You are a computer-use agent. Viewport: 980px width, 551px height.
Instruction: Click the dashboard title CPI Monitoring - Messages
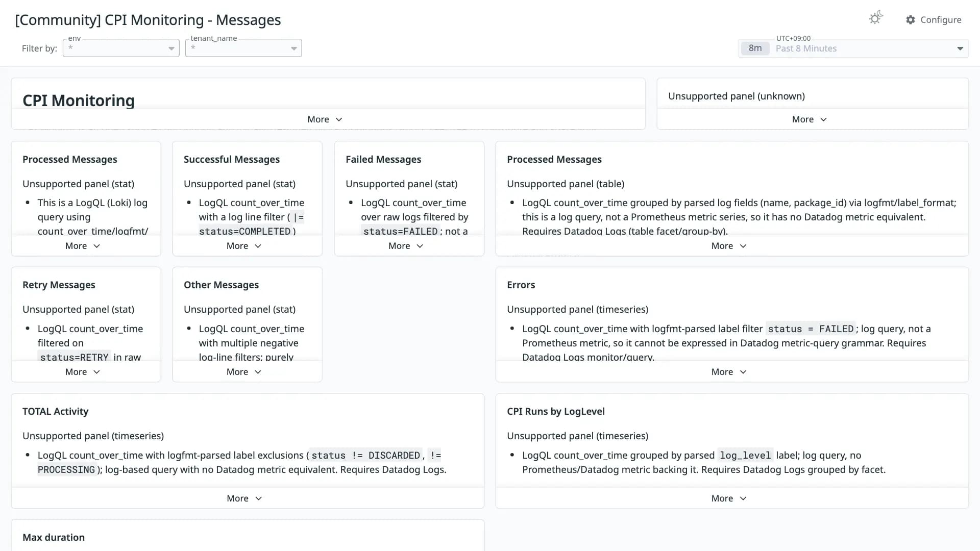coord(148,20)
